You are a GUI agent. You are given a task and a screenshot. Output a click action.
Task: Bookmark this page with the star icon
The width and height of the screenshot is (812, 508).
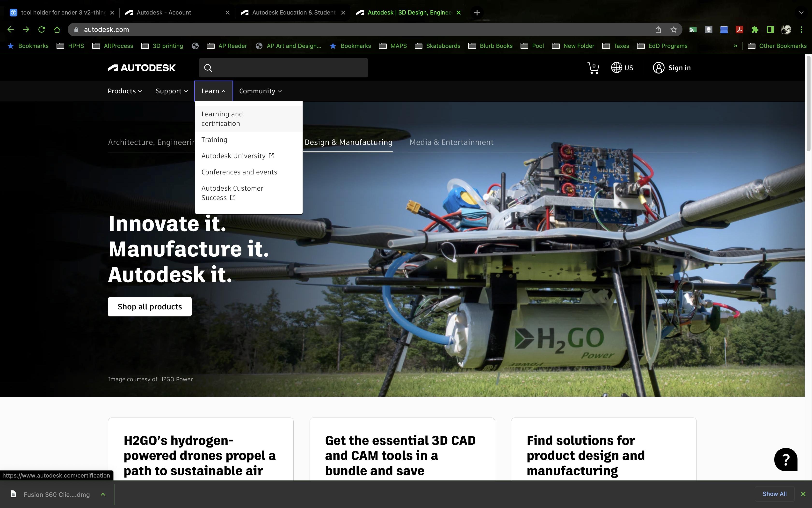click(674, 30)
